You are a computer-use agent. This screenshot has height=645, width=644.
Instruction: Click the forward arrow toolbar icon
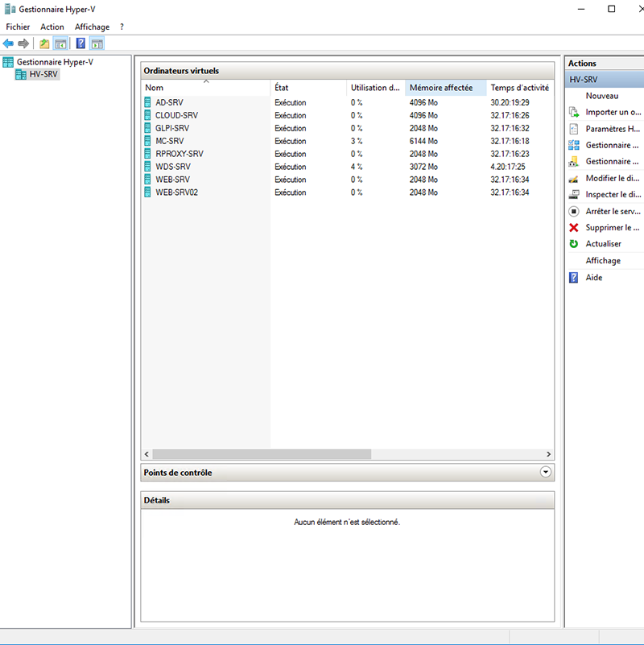pos(23,43)
